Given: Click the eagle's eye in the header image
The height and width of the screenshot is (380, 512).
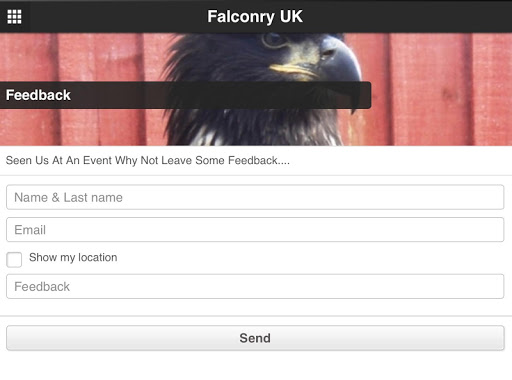Looking at the screenshot, I should point(274,41).
